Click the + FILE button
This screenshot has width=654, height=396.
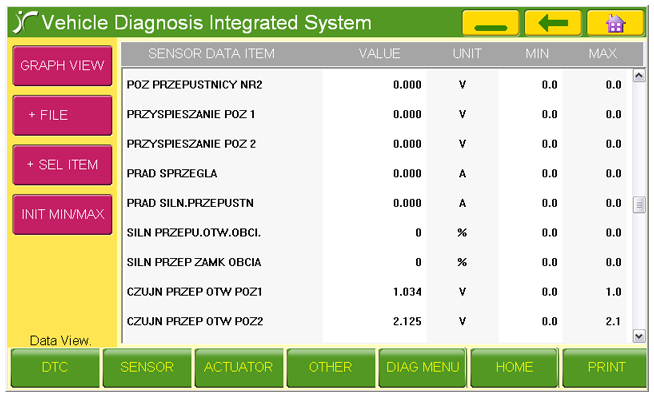62,115
